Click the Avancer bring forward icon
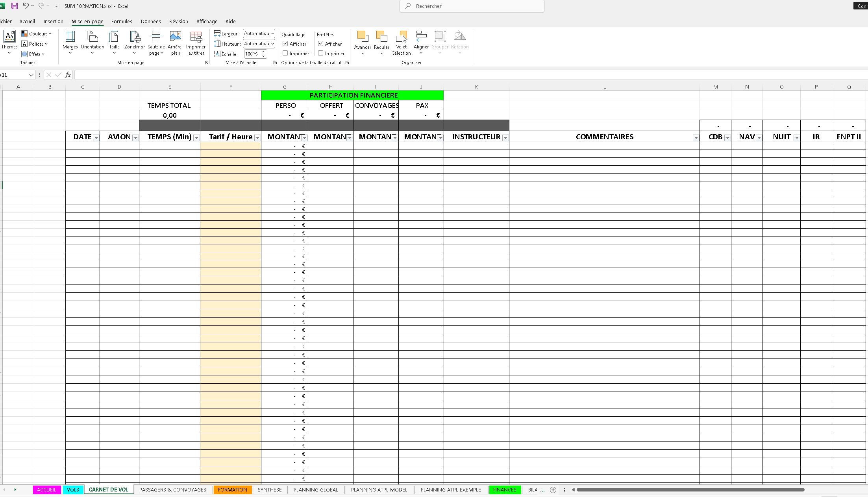868x497 pixels. point(363,37)
